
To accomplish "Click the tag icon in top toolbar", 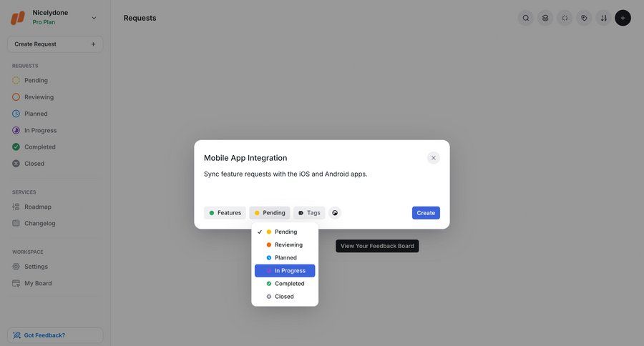I will [x=584, y=18].
